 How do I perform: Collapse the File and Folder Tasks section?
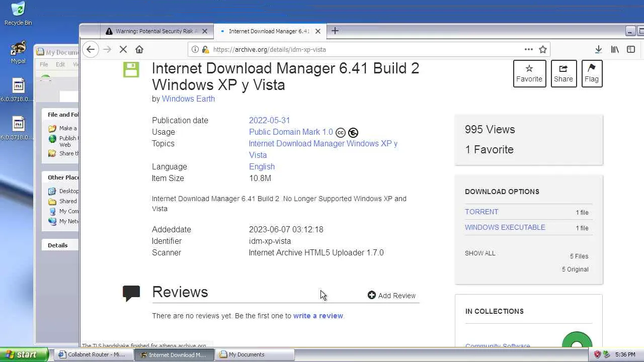click(60, 115)
